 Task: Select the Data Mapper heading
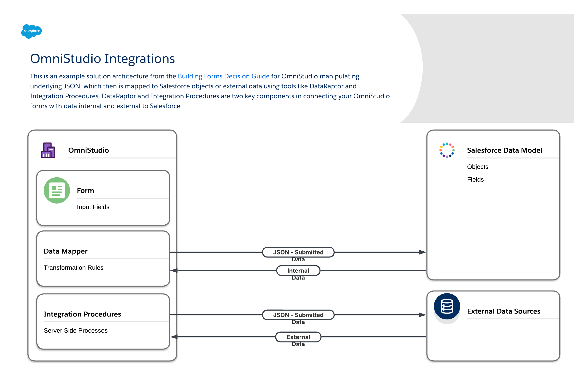pos(66,251)
